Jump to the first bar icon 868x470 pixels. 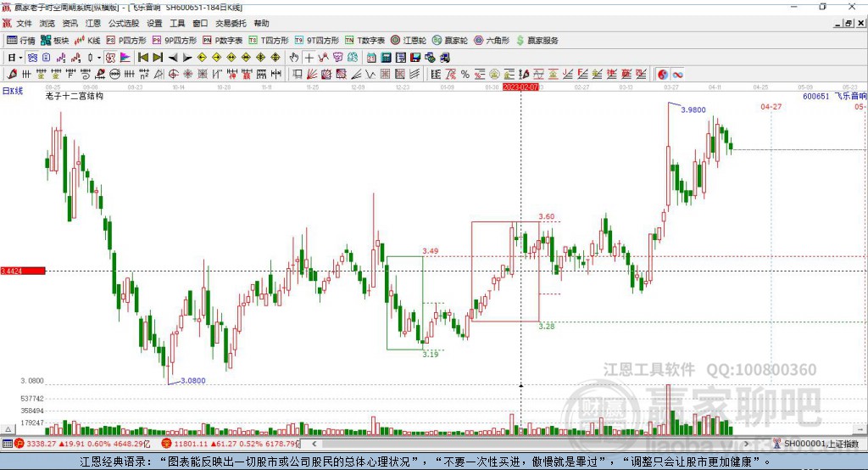tap(143, 58)
